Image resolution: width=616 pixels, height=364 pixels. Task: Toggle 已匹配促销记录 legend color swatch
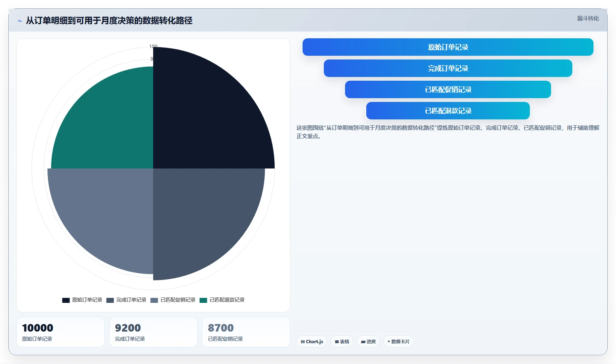[x=154, y=300]
